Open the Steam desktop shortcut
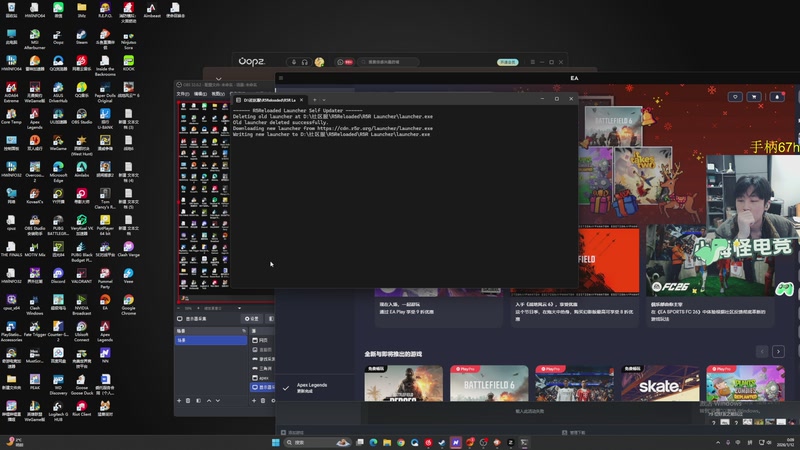 pyautogui.click(x=82, y=37)
